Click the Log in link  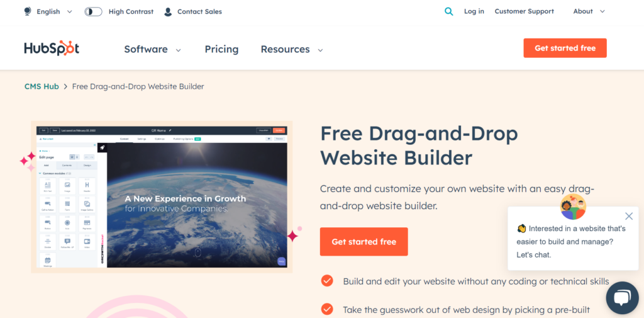click(474, 11)
